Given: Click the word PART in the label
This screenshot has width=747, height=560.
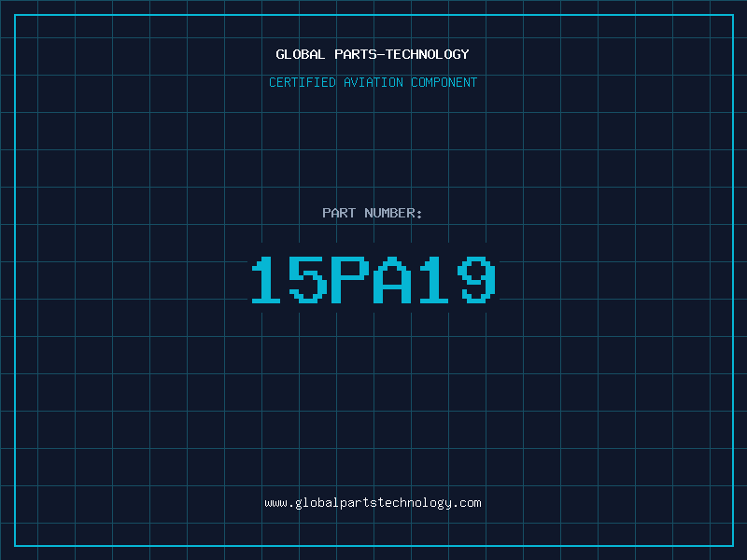Looking at the screenshot, I should pos(339,213).
